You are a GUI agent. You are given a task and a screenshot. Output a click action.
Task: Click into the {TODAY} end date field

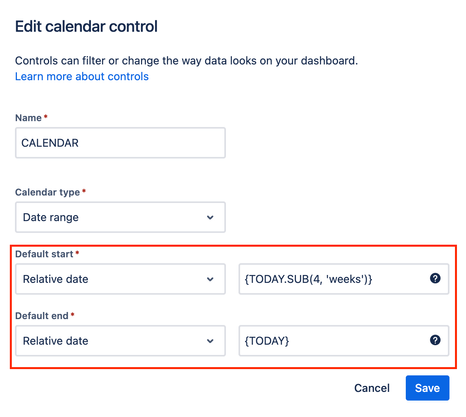pos(344,341)
